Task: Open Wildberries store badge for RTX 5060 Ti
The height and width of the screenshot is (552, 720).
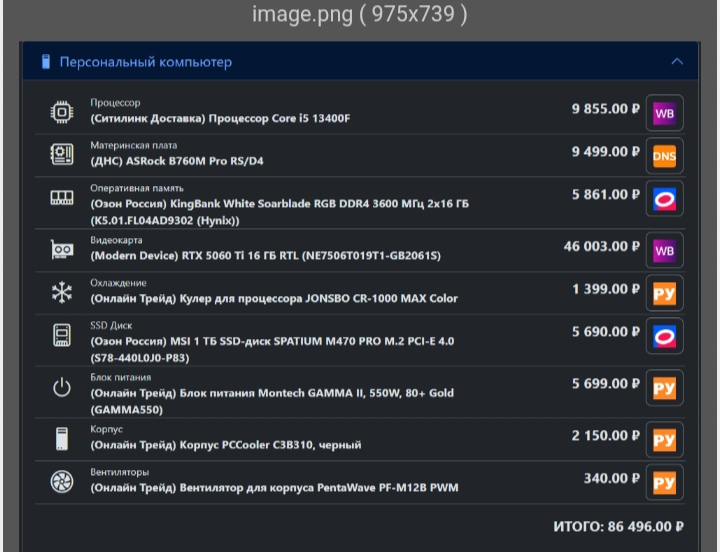Action: (664, 250)
